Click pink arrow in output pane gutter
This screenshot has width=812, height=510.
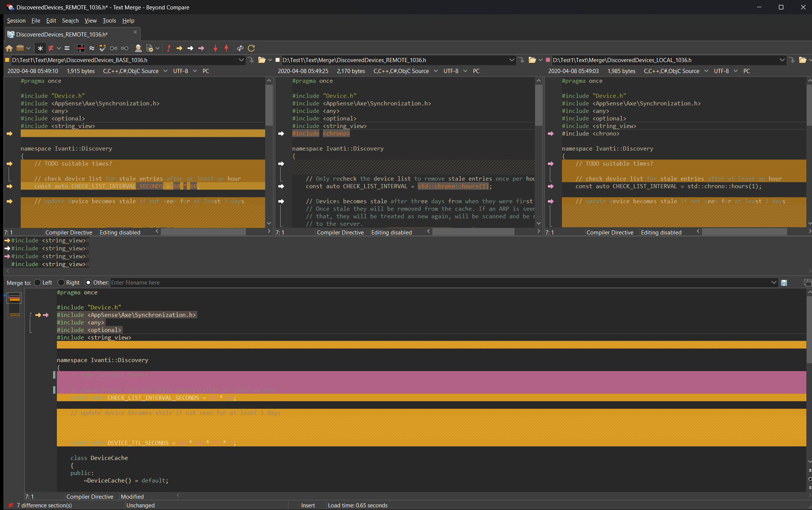46,315
